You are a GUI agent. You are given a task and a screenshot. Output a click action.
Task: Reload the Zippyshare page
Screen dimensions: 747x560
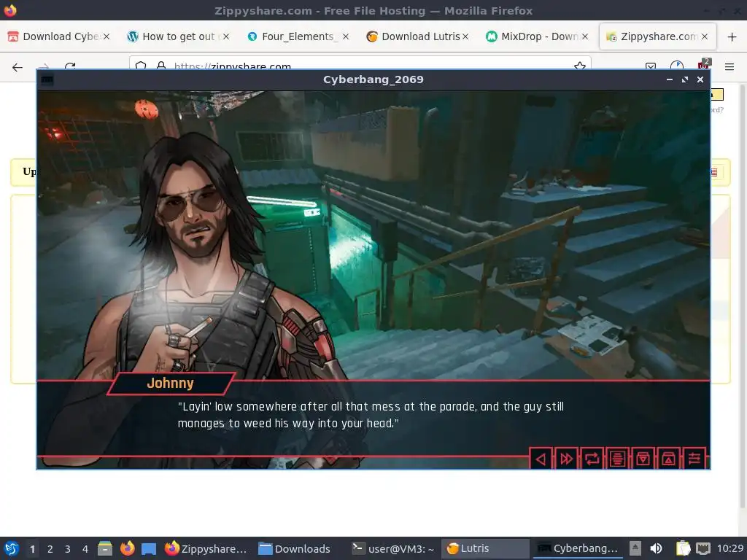pos(70,66)
